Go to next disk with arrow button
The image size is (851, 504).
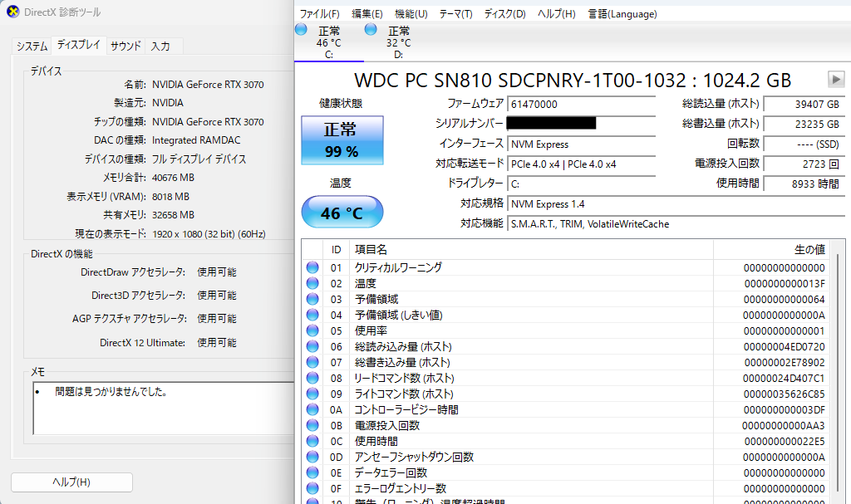tap(836, 79)
